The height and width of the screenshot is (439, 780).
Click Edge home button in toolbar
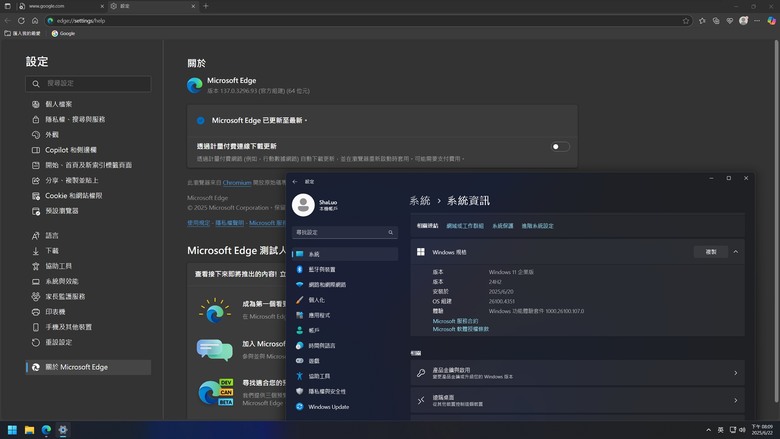point(35,21)
